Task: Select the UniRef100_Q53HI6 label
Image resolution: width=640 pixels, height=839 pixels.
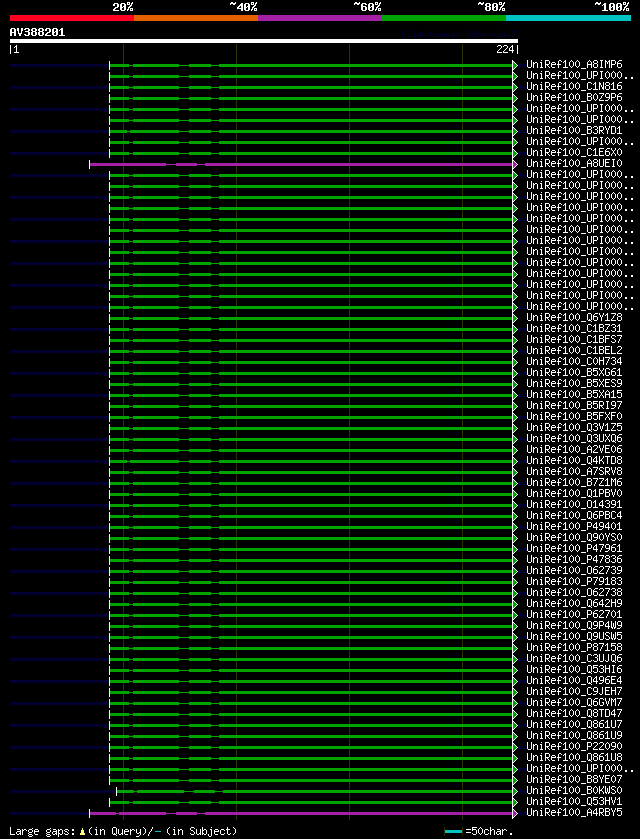Action: [x=574, y=670]
